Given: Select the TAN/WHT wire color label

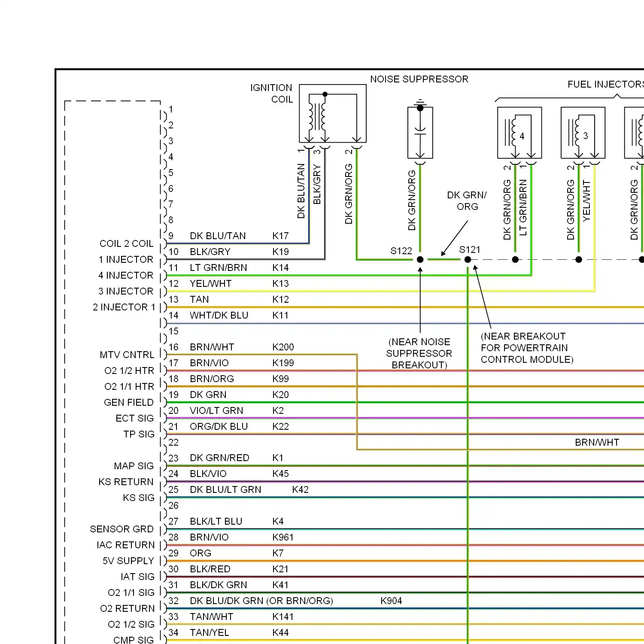Looking at the screenshot, I should (x=212, y=617).
